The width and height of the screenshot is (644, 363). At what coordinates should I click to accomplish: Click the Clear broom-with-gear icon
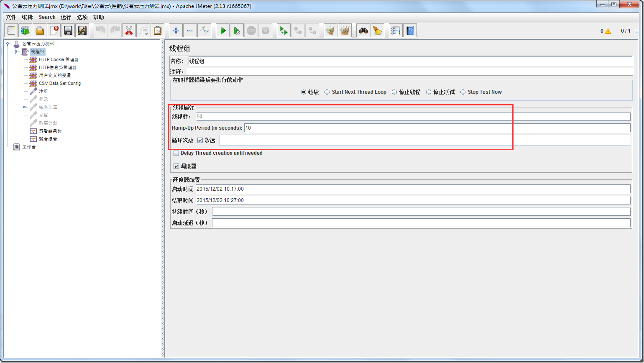(331, 31)
